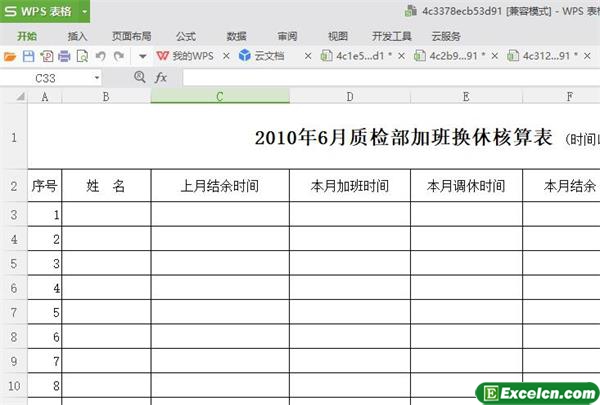Click the 本月加班时间 header cell
This screenshot has height=405, width=600.
(350, 186)
